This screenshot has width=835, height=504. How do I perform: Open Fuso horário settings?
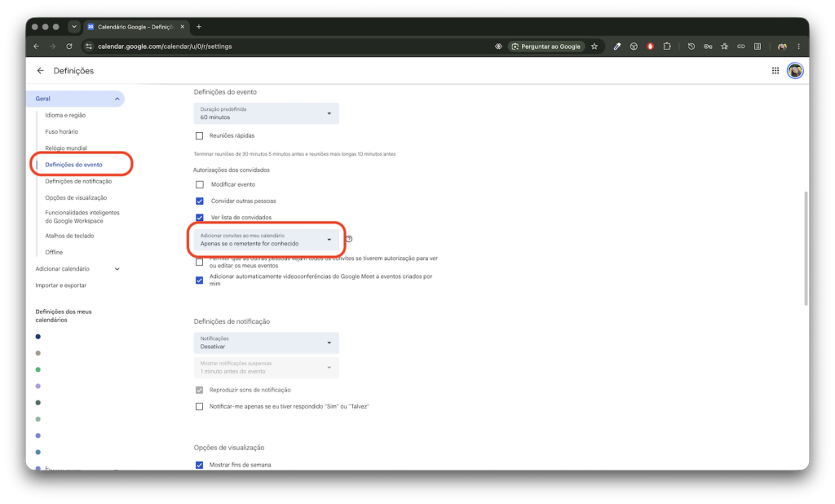click(x=61, y=131)
